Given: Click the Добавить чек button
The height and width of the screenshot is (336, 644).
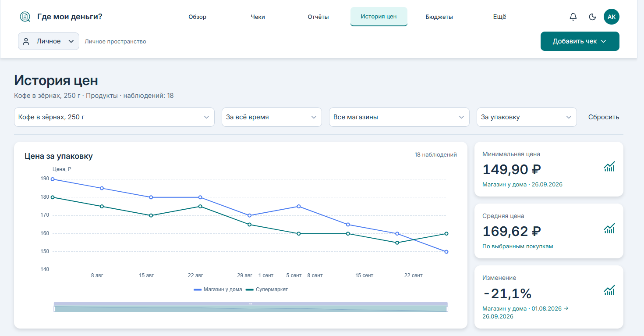Looking at the screenshot, I should click(580, 41).
